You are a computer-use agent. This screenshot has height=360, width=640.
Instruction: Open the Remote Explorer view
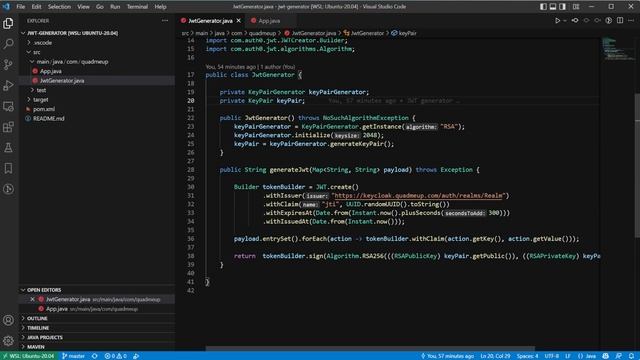click(8, 106)
